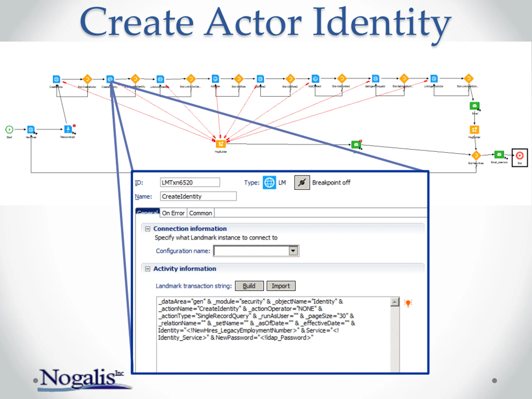This screenshot has height=399, width=532.
Task: Select the LinkActorIdentity Landmark node
Action: click(160, 79)
